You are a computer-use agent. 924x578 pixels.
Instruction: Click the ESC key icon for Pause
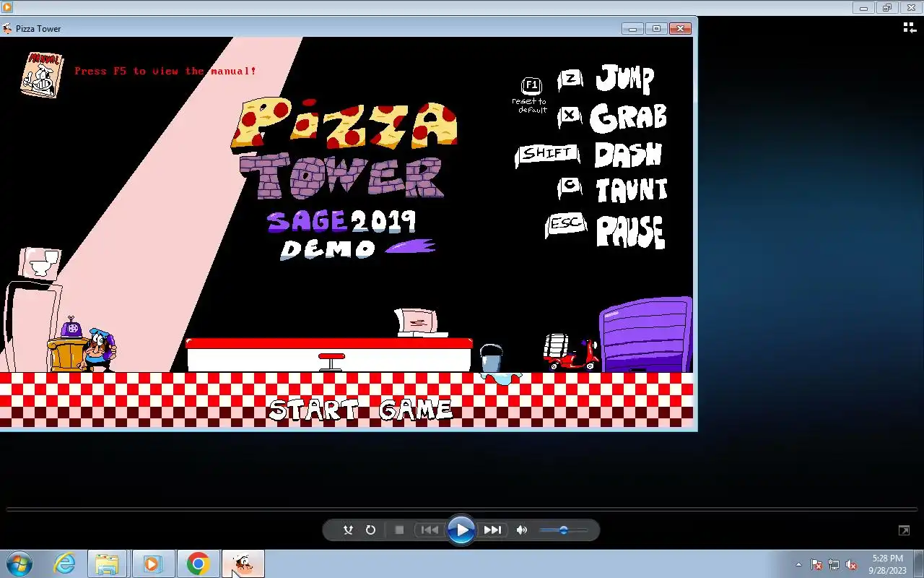coord(565,225)
